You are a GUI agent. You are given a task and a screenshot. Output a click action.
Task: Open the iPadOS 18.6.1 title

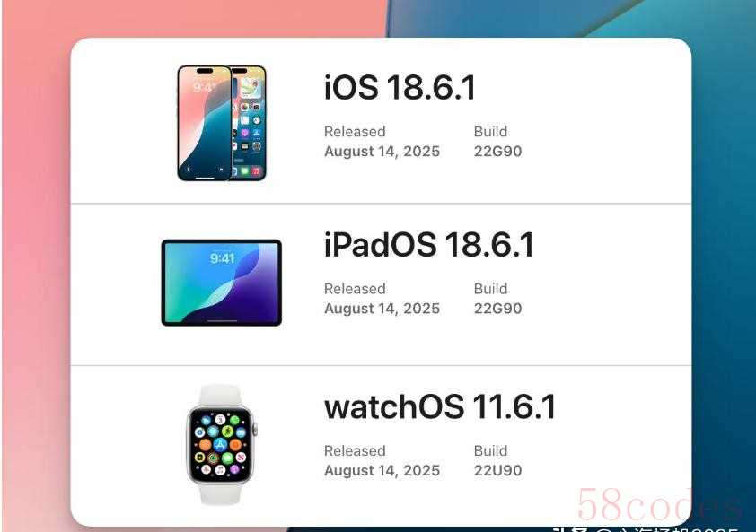[x=428, y=244]
